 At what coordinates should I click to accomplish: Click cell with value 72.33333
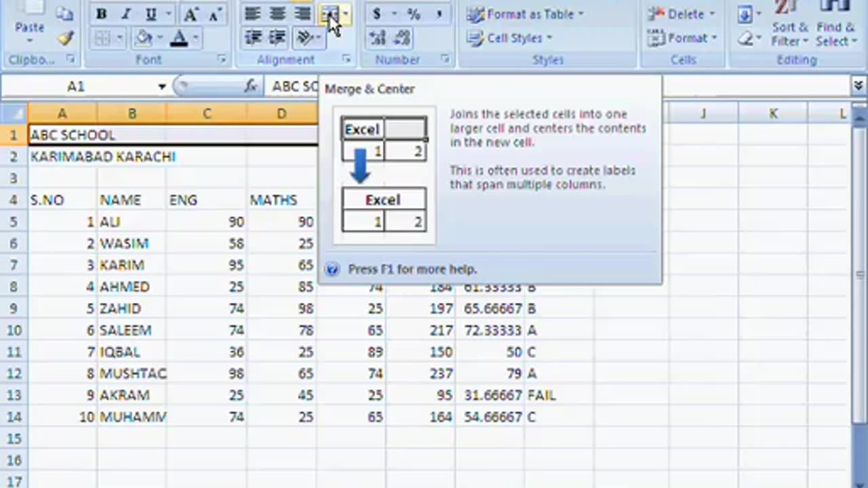489,330
